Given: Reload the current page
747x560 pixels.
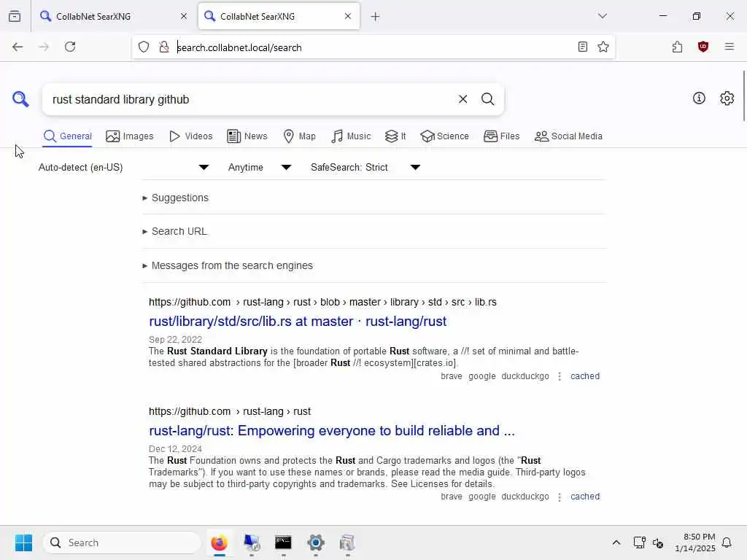Looking at the screenshot, I should tap(70, 47).
